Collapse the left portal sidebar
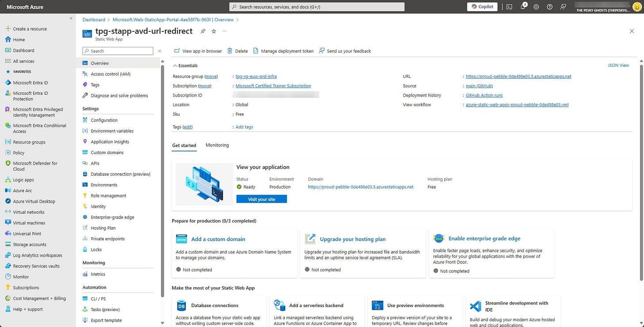The width and height of the screenshot is (644, 327). pos(71,18)
